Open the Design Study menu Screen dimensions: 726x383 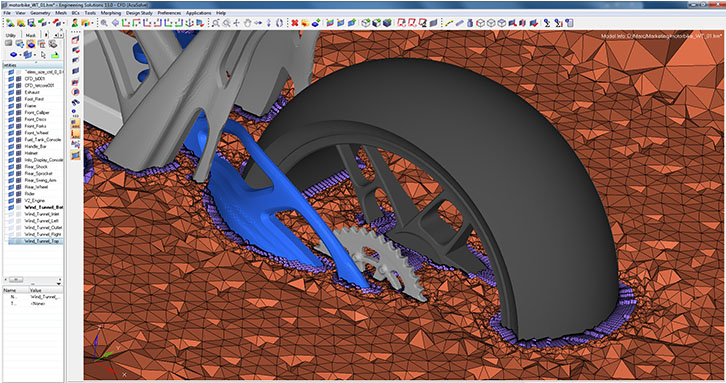tap(139, 13)
